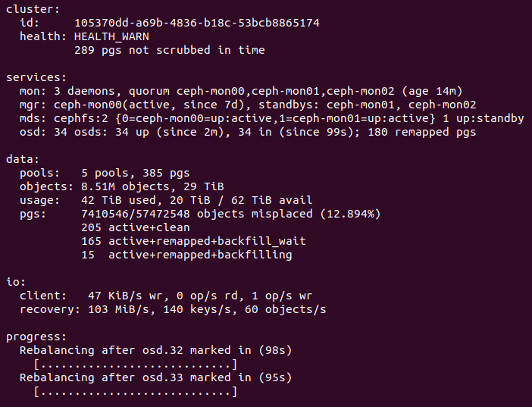Click the cluster id value text

click(196, 23)
